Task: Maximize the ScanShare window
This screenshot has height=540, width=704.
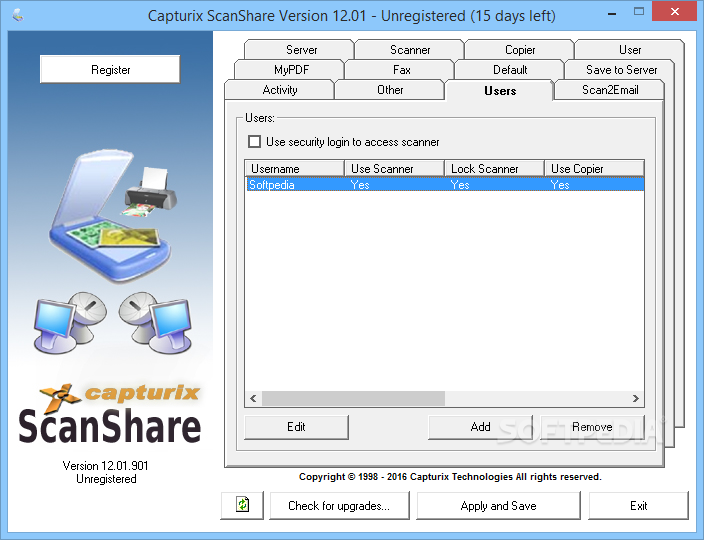Action: (x=638, y=12)
